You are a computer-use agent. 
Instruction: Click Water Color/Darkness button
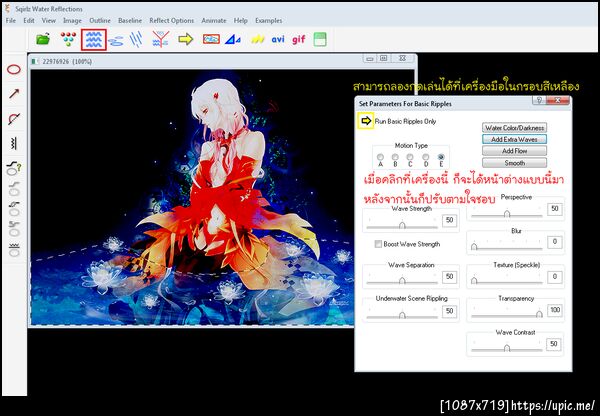tap(514, 128)
